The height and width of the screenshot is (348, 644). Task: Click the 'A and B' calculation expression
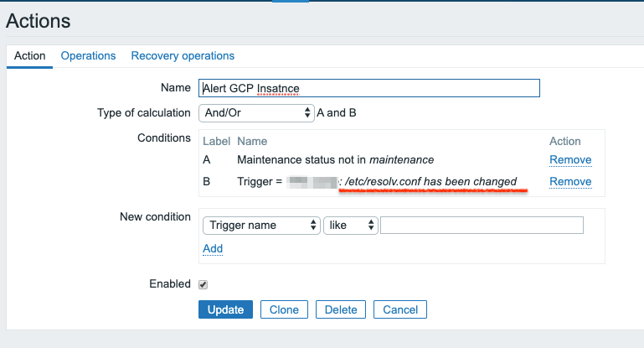[x=337, y=112]
